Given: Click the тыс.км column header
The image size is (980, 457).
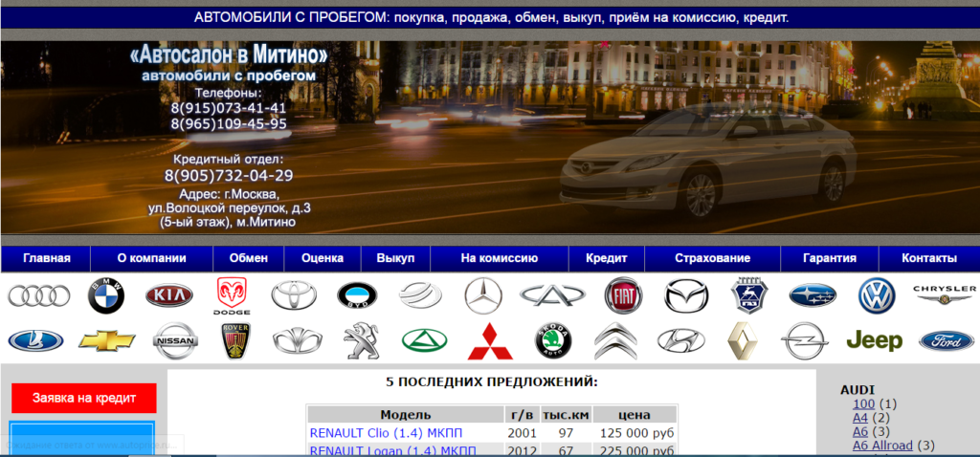Looking at the screenshot, I should click(566, 415).
